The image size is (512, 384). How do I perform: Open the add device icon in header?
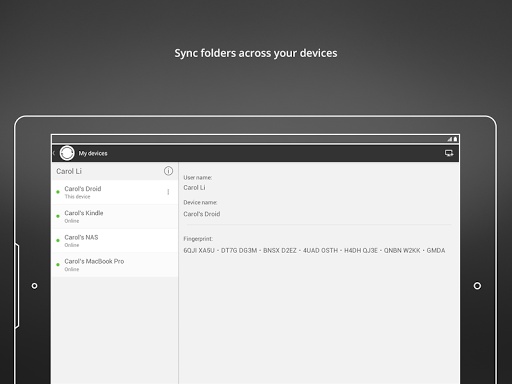tap(449, 153)
